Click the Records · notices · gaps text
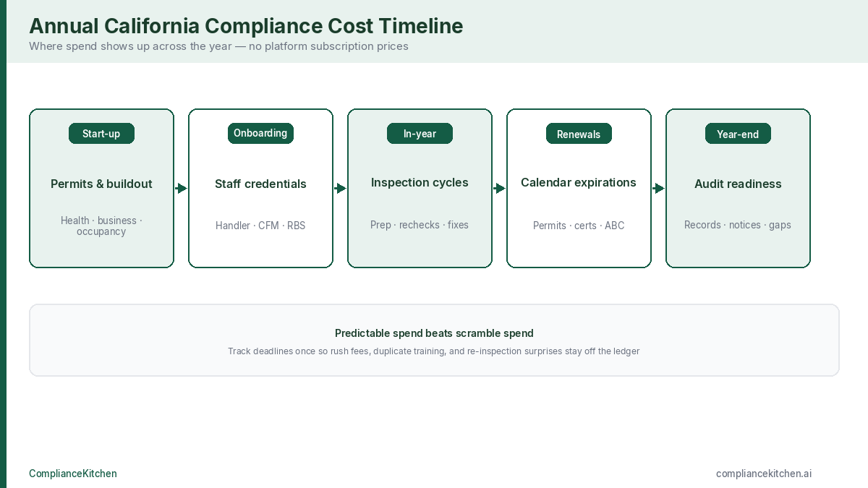Viewport: 868px width, 488px height. [x=738, y=225]
